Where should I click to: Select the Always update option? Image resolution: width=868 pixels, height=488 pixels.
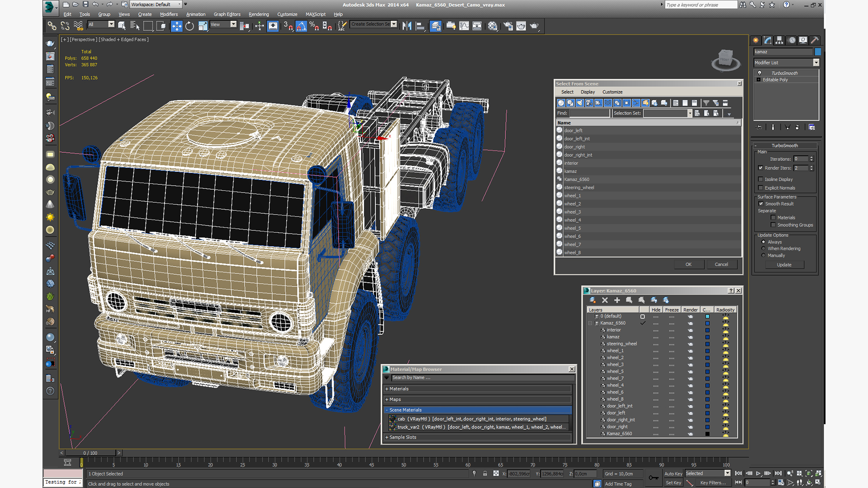click(763, 242)
